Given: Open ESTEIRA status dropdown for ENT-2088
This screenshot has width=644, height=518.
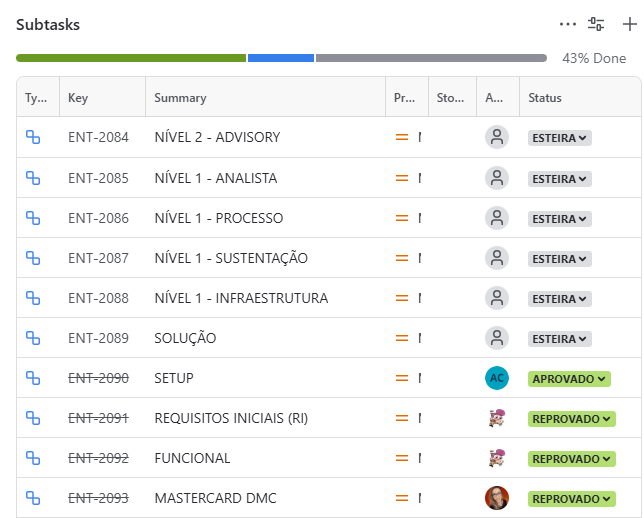Looking at the screenshot, I should (560, 299).
